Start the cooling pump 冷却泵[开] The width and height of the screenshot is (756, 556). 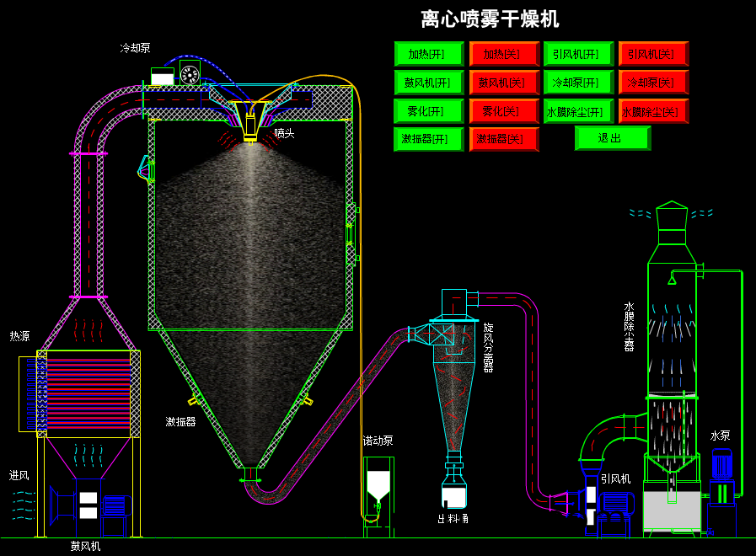point(578,83)
